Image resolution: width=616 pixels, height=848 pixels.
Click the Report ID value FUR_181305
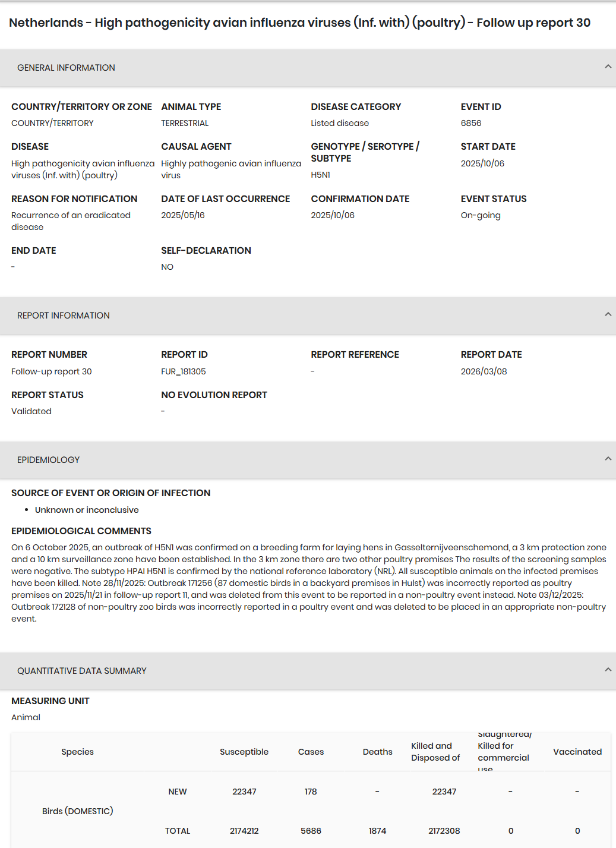[x=183, y=371]
